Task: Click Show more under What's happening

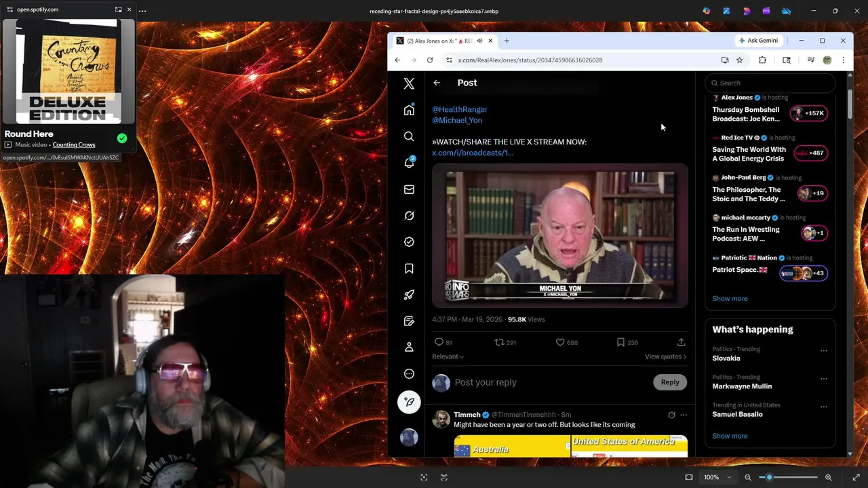Action: tap(730, 436)
